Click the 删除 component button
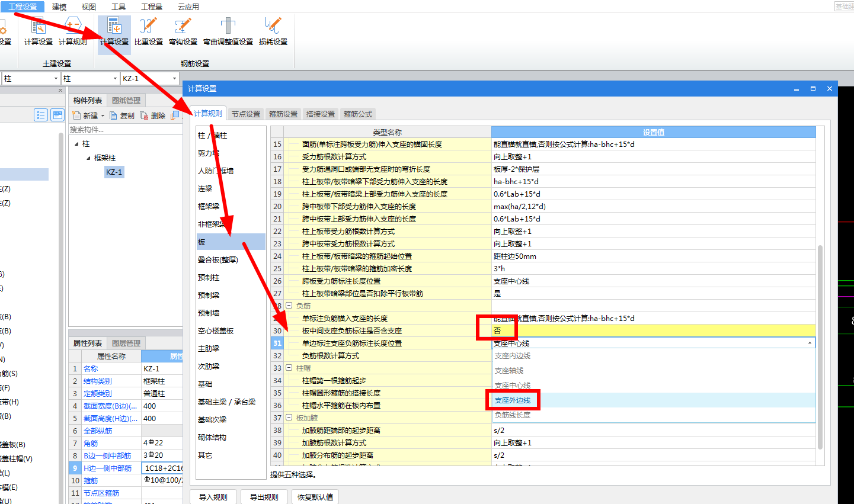854x504 pixels. click(153, 115)
